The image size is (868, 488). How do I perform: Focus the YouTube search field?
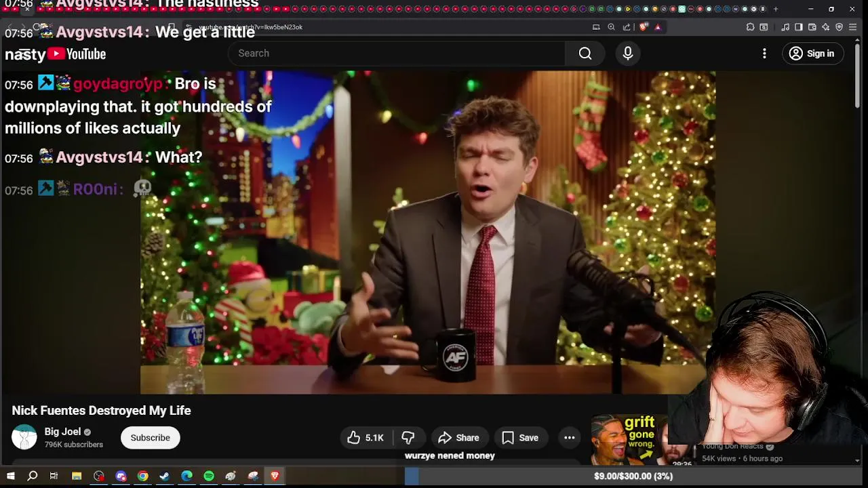[x=397, y=54]
